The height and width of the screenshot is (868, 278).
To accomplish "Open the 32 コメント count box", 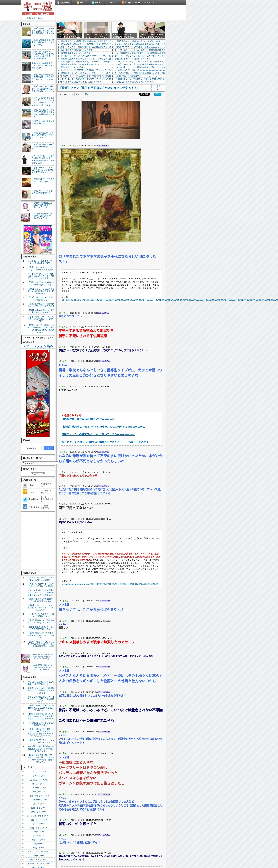I will click(158, 88).
